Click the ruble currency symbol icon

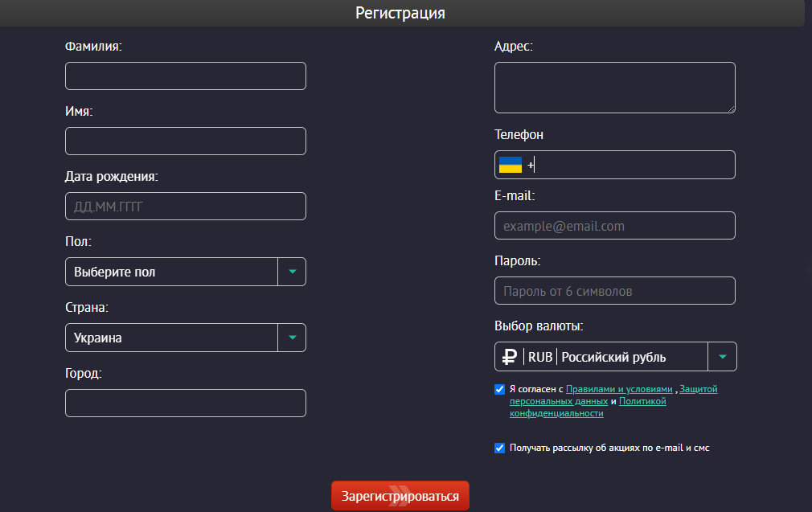[x=510, y=357]
